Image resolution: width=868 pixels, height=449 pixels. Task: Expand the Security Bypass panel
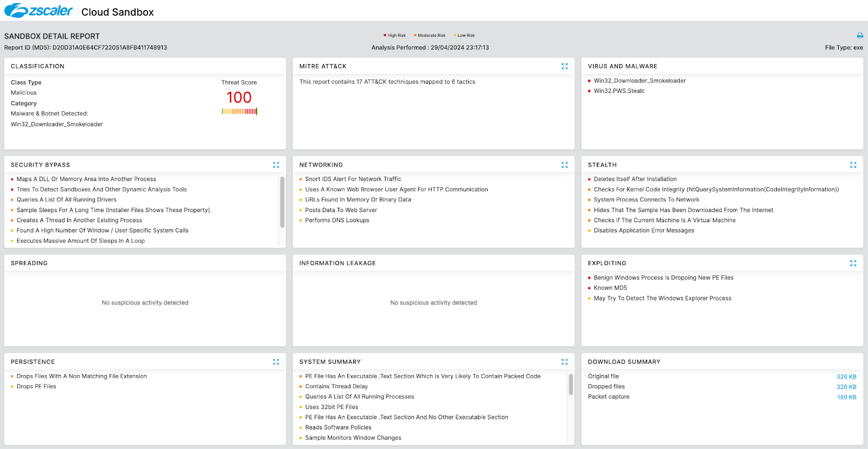276,165
